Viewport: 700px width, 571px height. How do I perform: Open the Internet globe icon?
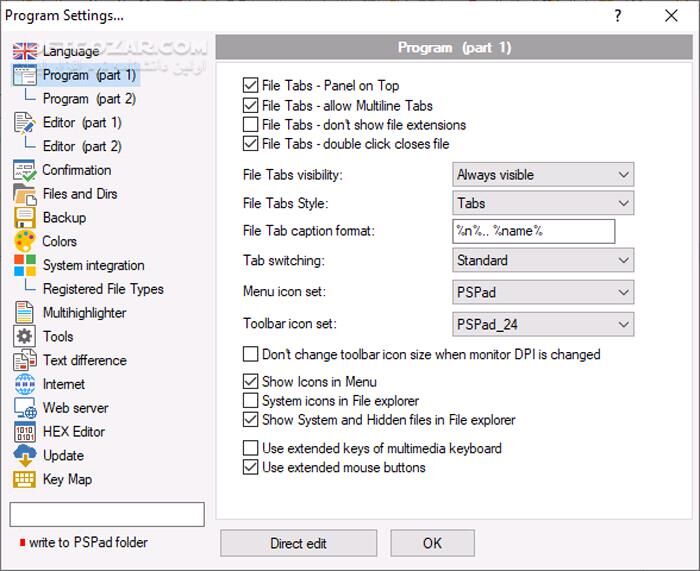click(x=25, y=384)
